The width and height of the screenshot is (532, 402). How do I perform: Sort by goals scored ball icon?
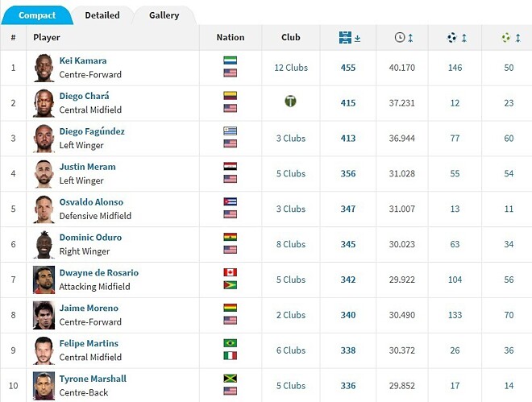pyautogui.click(x=452, y=37)
